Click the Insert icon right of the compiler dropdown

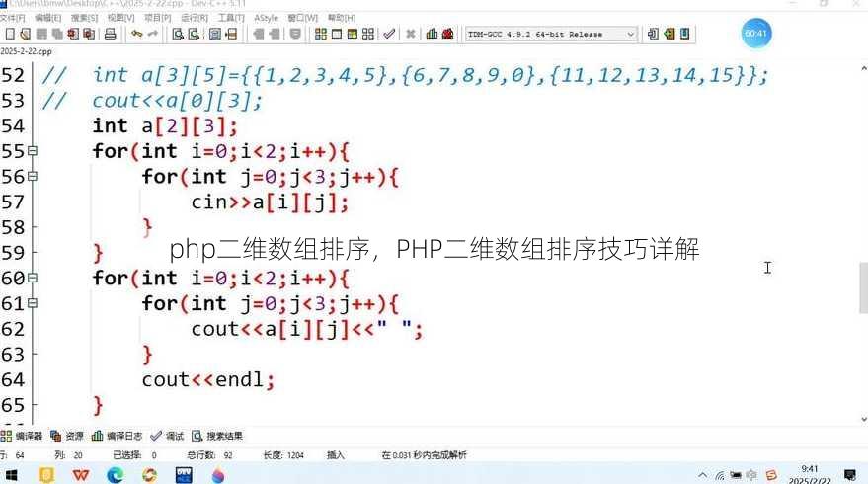pos(653,34)
